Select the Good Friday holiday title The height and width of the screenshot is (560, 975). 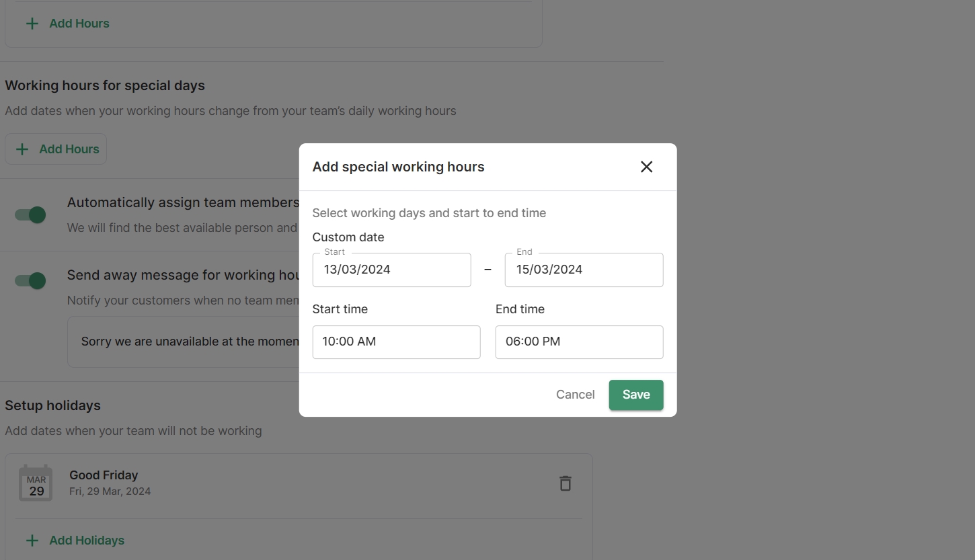104,475
